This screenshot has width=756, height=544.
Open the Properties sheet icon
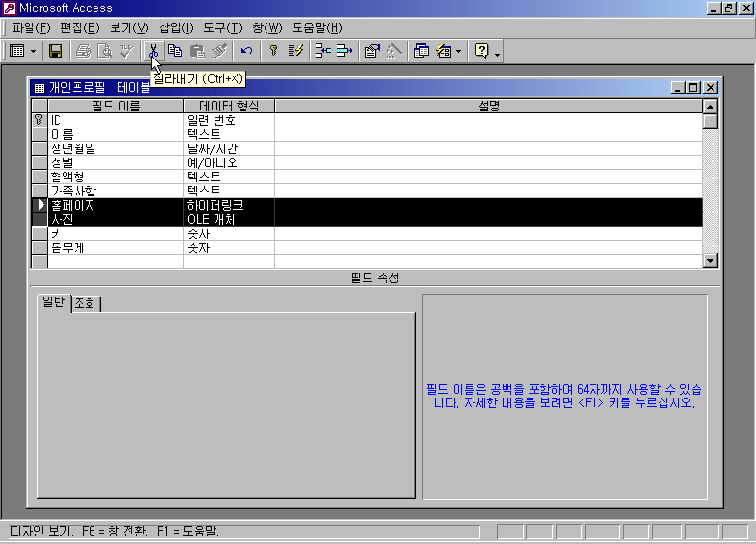pos(371,51)
